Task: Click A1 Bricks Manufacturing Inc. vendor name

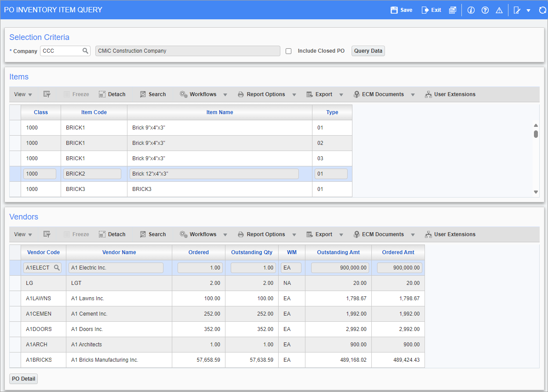Action: [x=105, y=360]
